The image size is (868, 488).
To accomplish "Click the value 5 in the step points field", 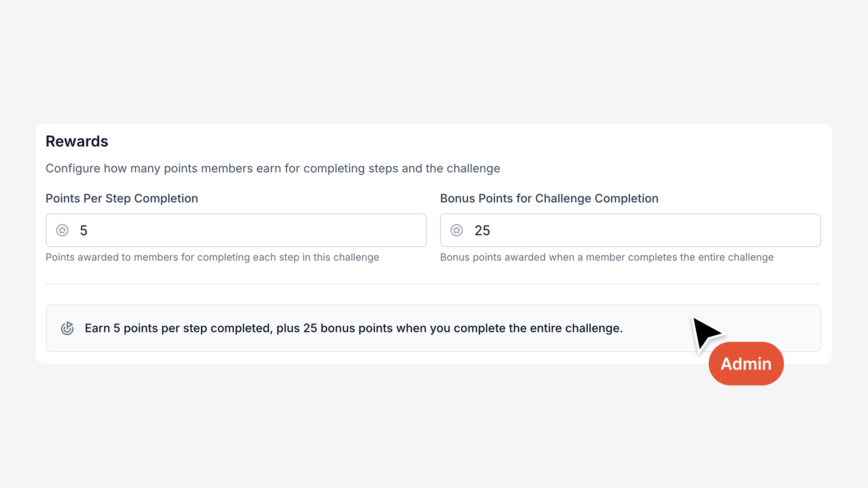I will [84, 230].
